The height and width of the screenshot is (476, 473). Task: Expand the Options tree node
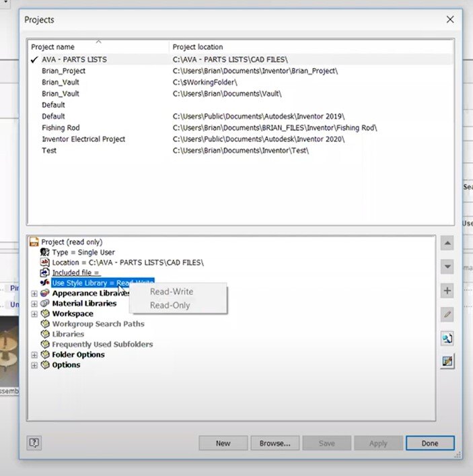pos(34,365)
